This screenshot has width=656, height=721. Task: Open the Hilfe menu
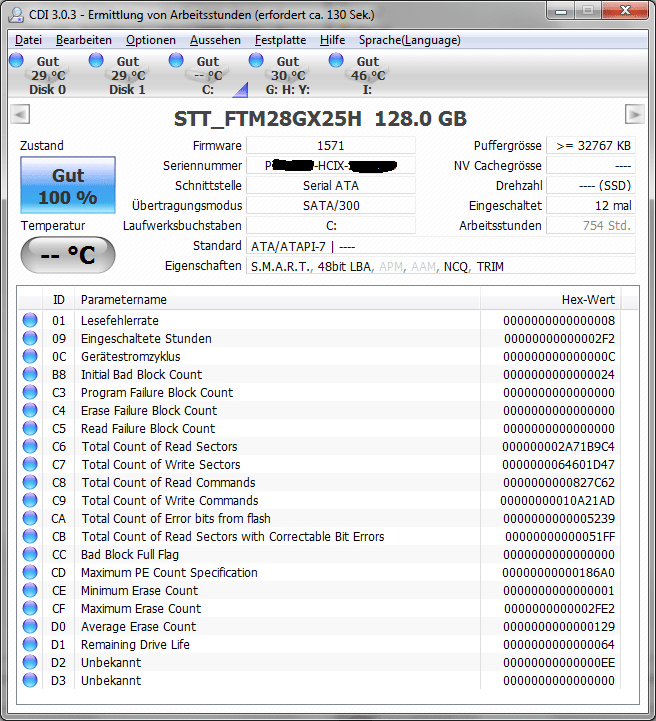[x=332, y=40]
